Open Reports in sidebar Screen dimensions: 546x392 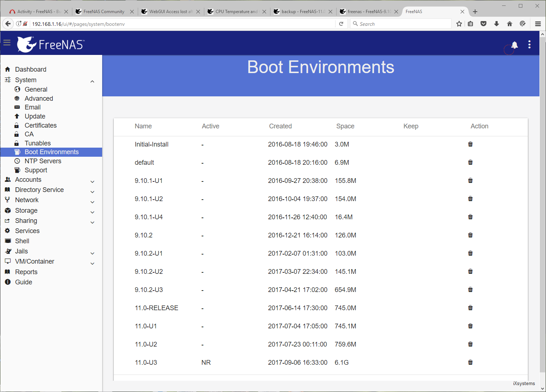click(x=26, y=272)
